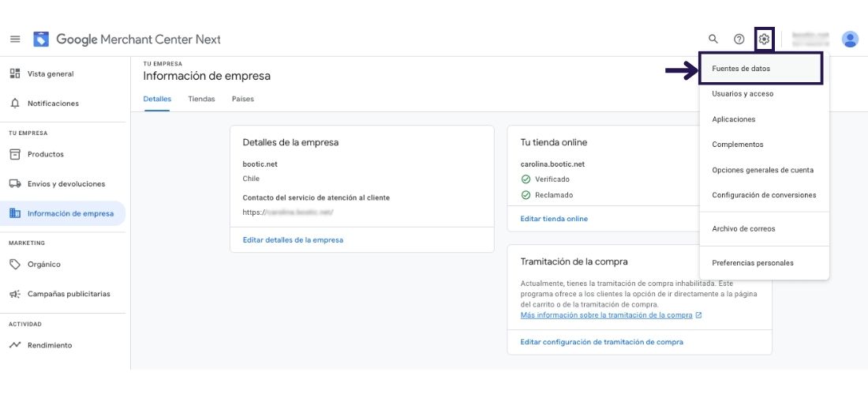Click the Envíos y devoluciones truck icon
868x395 pixels.
click(x=15, y=184)
